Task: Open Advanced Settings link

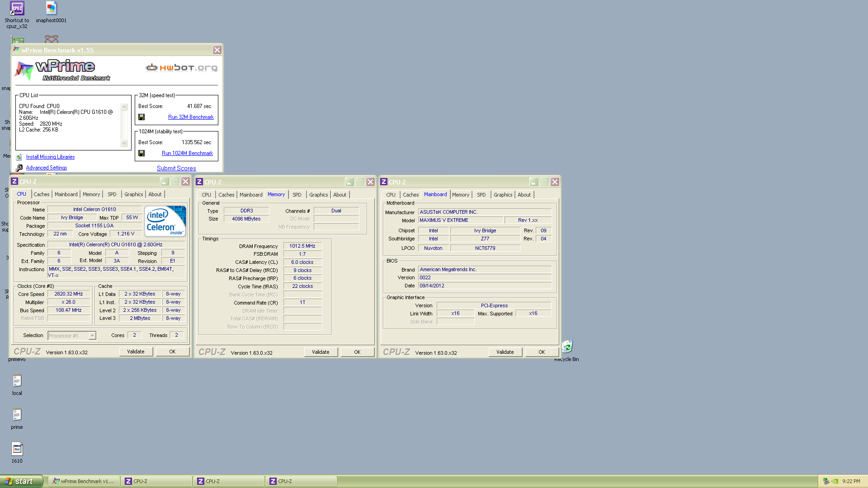Action: [47, 168]
